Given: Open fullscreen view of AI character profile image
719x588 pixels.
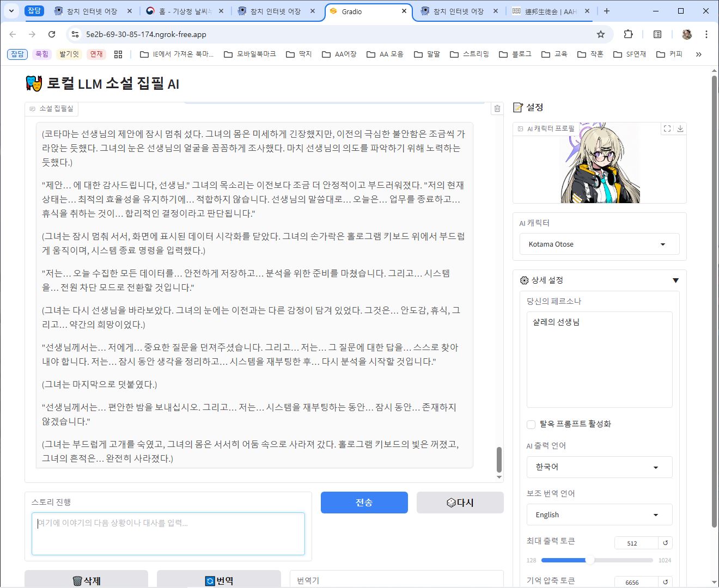Looking at the screenshot, I should (x=667, y=128).
